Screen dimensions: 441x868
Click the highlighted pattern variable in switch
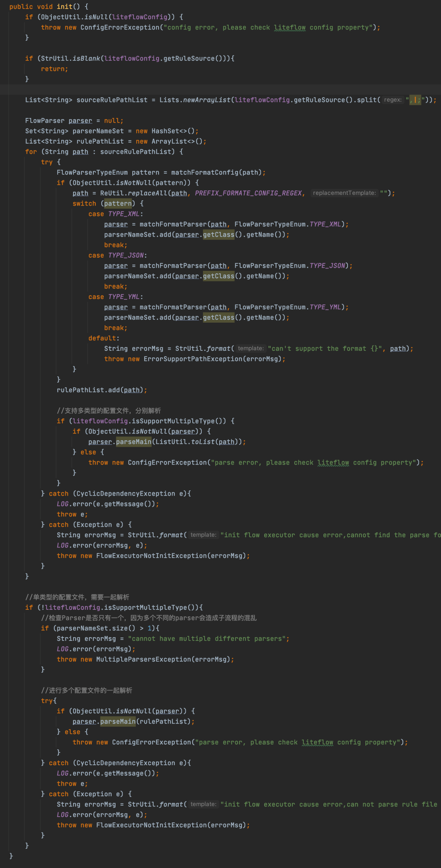pyautogui.click(x=118, y=204)
